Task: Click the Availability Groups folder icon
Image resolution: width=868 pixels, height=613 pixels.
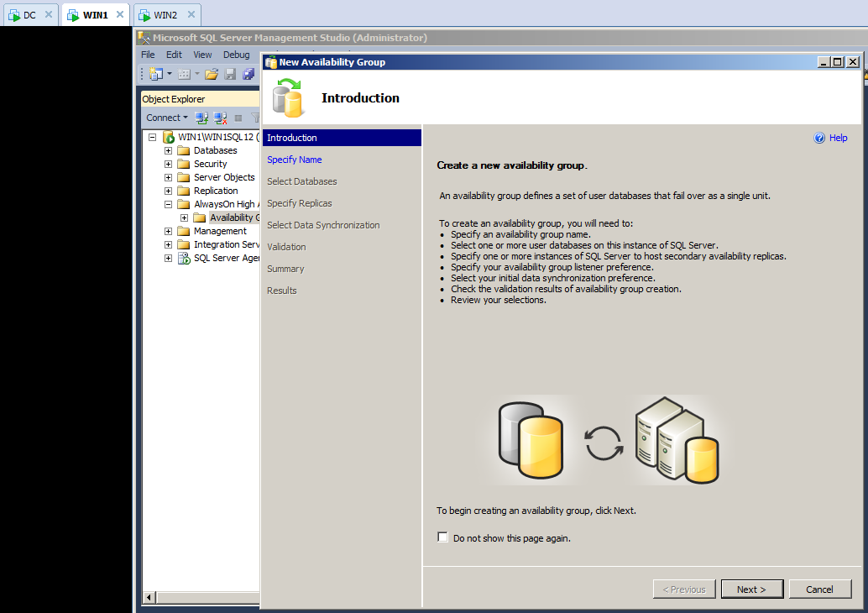Action: [199, 217]
